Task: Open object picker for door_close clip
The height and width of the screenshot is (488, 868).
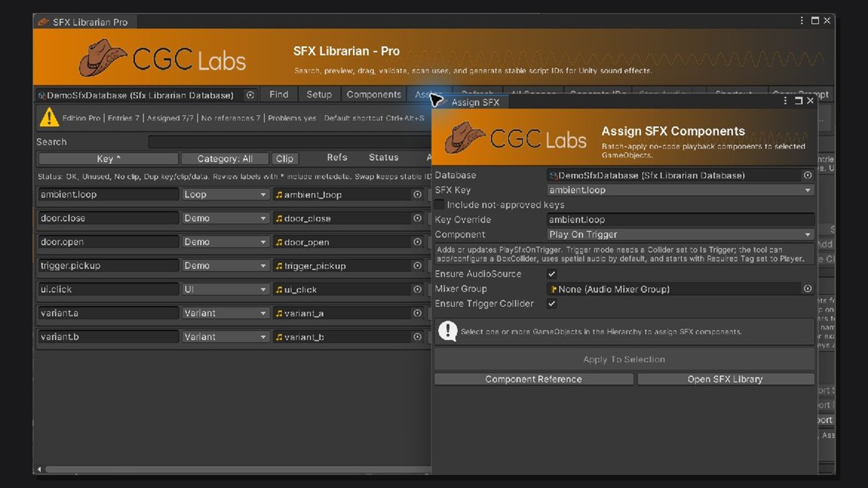Action: click(417, 219)
